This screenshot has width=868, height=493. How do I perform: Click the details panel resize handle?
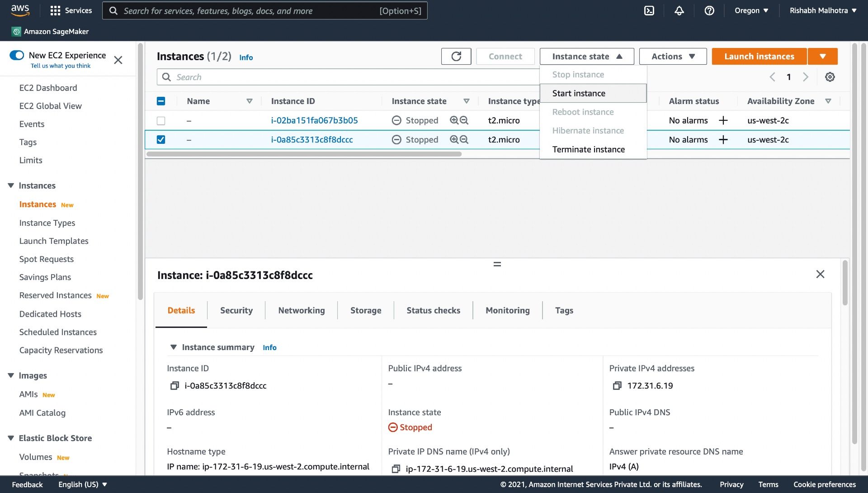tap(497, 264)
